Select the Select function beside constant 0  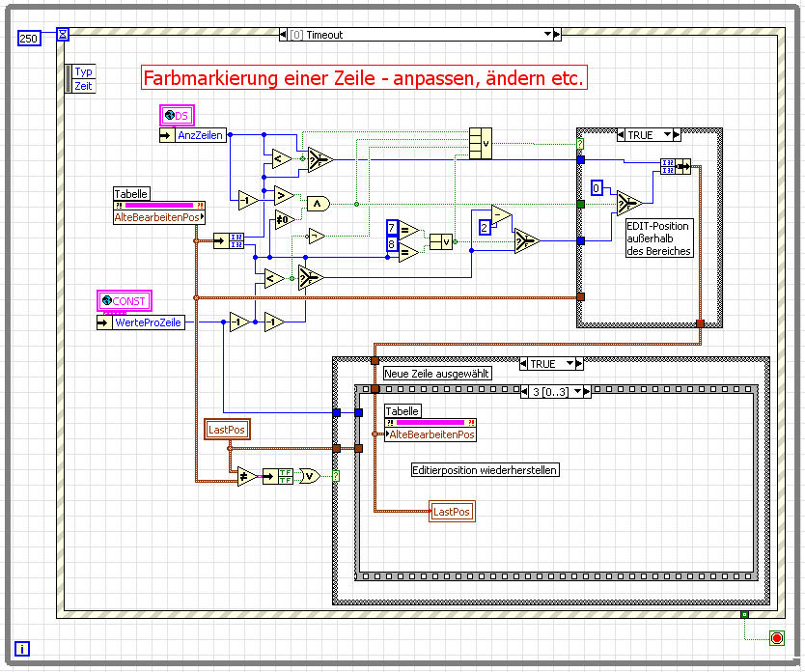click(x=629, y=203)
